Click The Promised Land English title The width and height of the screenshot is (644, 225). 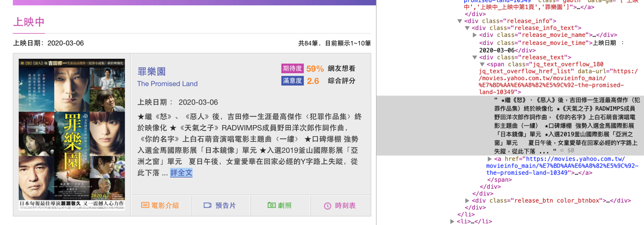pos(167,84)
